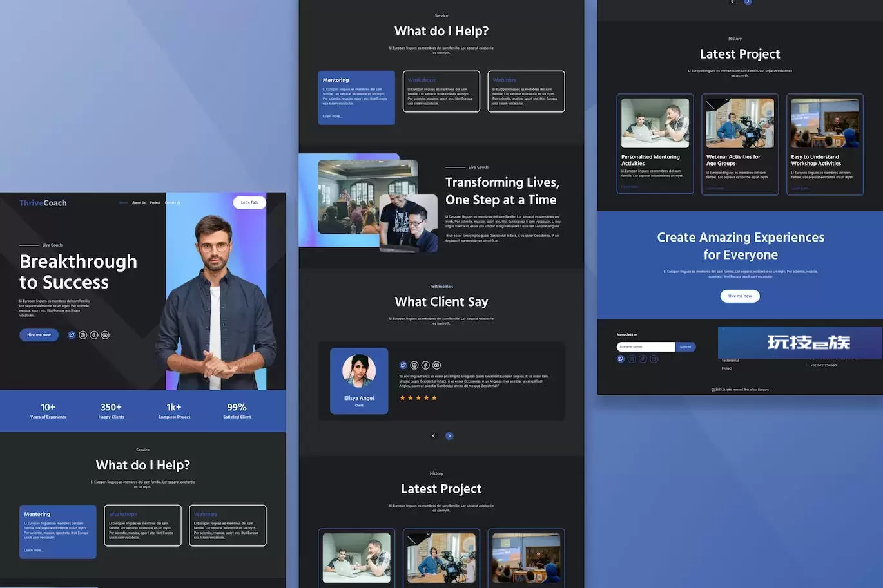Open the Home nav item in header
Viewport: 883px width, 588px height.
[x=123, y=202]
